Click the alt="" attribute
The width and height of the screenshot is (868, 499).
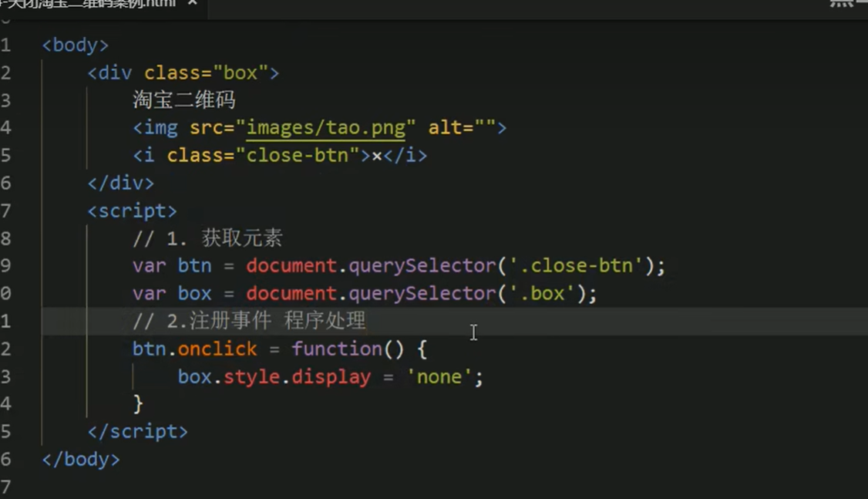(462, 127)
